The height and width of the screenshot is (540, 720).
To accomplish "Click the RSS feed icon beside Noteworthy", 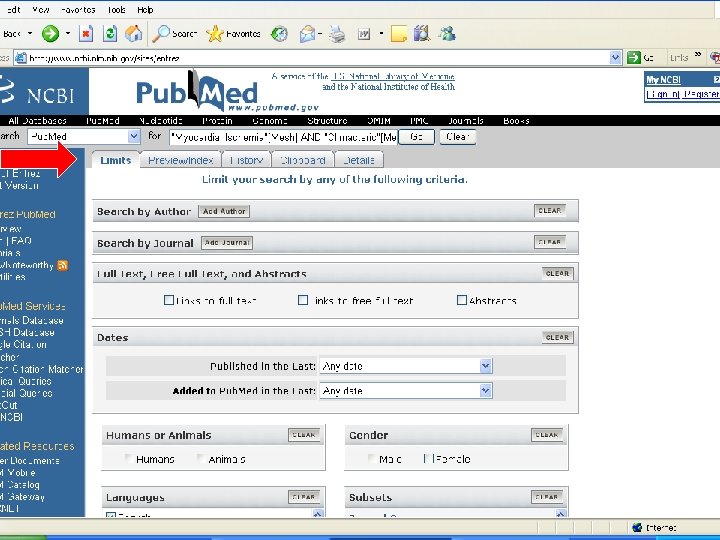I will click(x=62, y=265).
